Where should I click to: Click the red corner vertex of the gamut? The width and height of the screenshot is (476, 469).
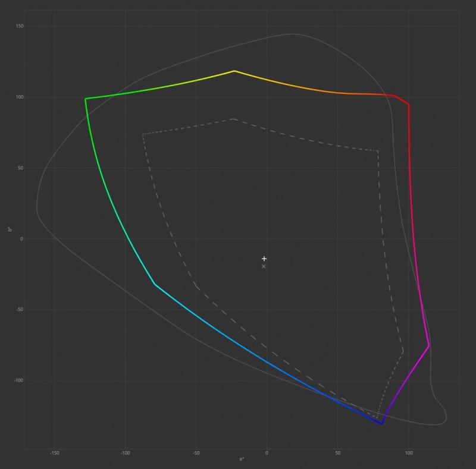click(x=409, y=105)
